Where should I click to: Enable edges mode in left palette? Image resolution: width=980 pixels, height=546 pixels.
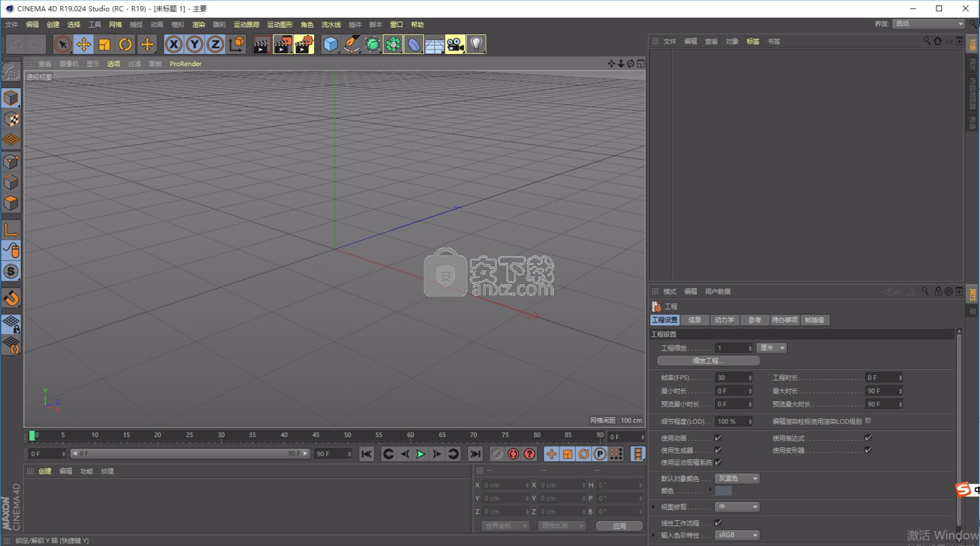click(x=11, y=183)
